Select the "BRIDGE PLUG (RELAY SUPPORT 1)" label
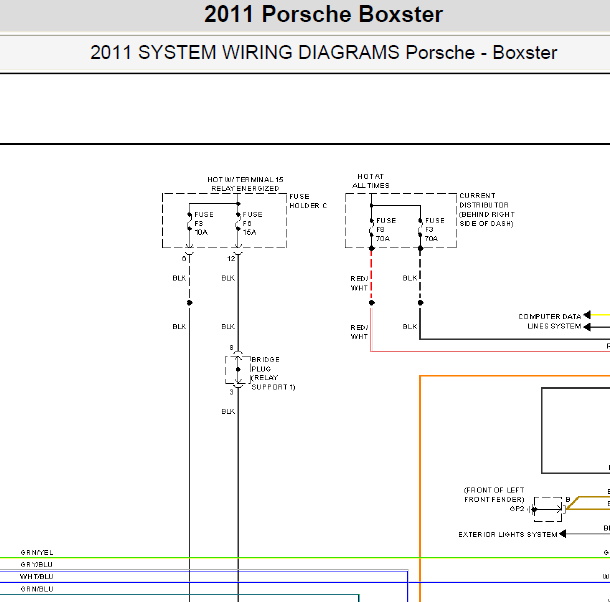 [x=273, y=373]
